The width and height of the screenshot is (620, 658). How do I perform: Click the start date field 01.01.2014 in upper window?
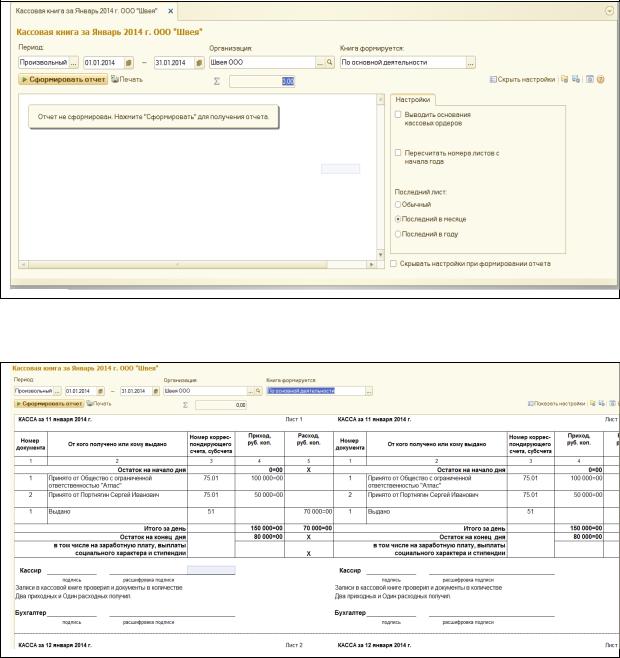(x=104, y=63)
